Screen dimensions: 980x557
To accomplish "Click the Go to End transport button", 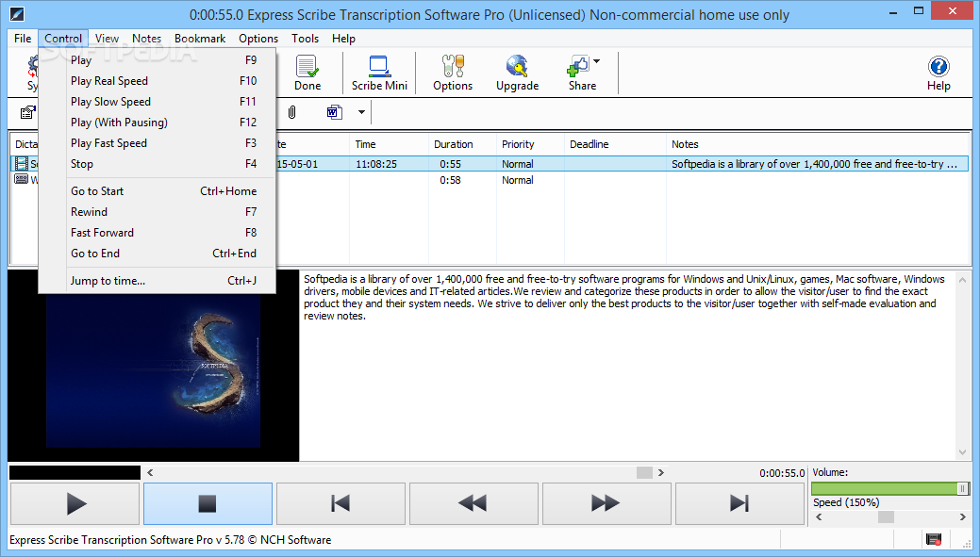I will [739, 503].
